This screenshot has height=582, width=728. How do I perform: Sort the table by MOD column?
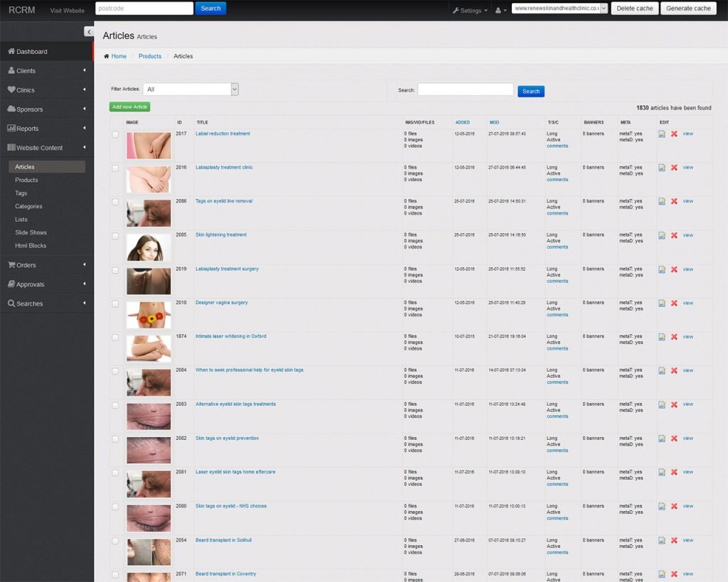pos(494,122)
